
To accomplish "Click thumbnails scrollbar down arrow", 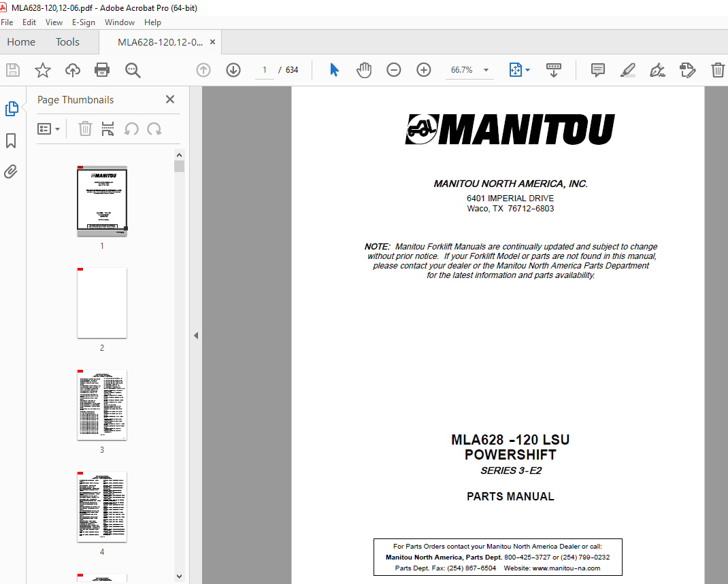I will click(179, 577).
